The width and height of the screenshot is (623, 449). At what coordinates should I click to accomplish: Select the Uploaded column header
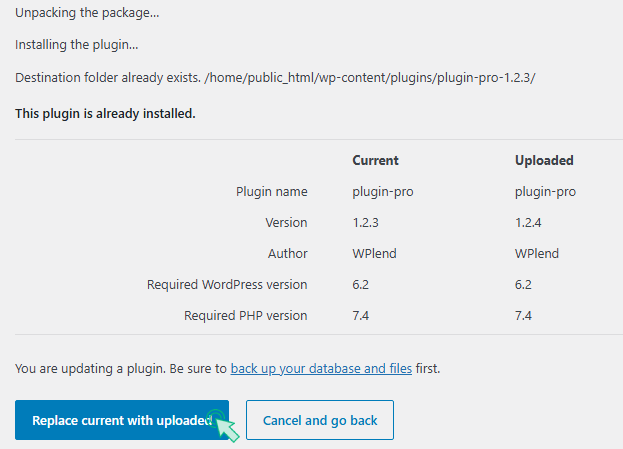tap(544, 160)
